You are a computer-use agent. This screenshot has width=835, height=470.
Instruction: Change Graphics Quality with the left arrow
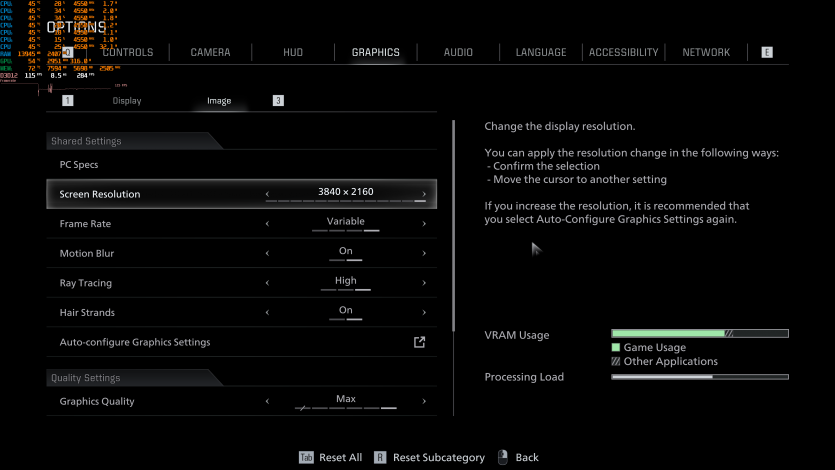pos(267,402)
